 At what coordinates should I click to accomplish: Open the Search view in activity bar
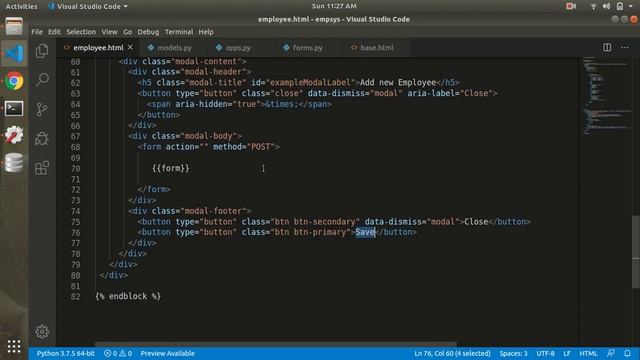(42, 80)
